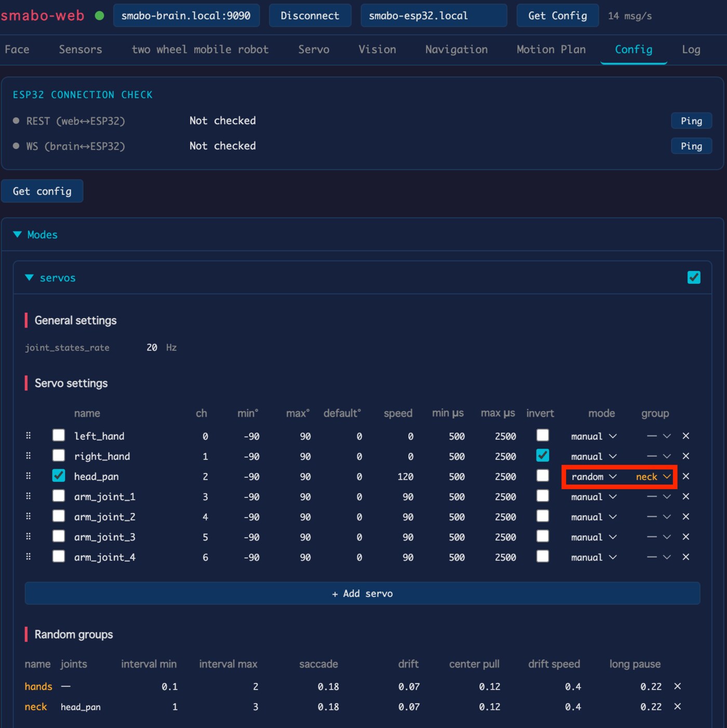
Task: Open mode dropdown for left_hand
Action: tap(594, 436)
